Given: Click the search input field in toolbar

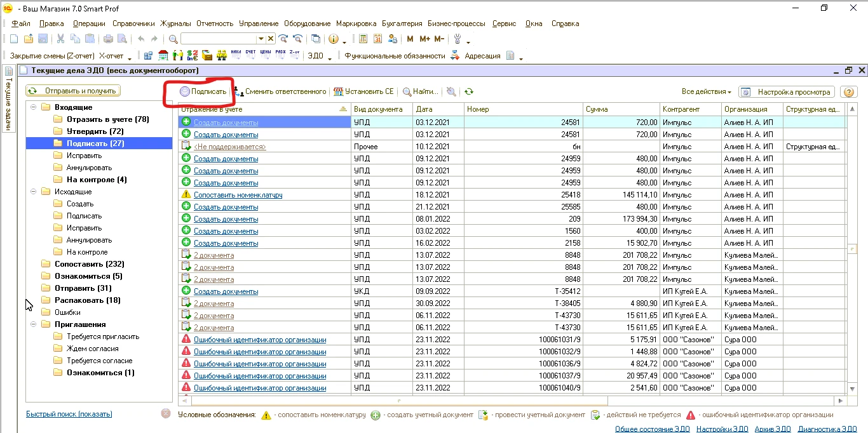Looking at the screenshot, I should (219, 39).
